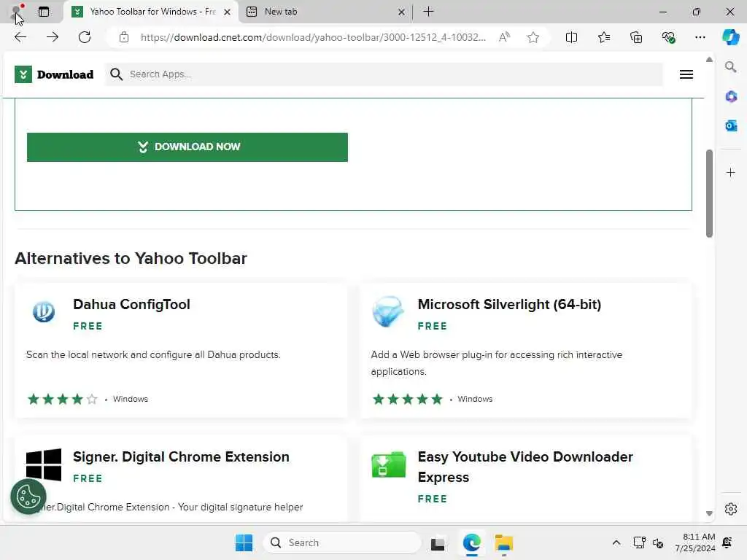Viewport: 747px width, 560px height.
Task: View site information lock icon
Action: coord(124,37)
